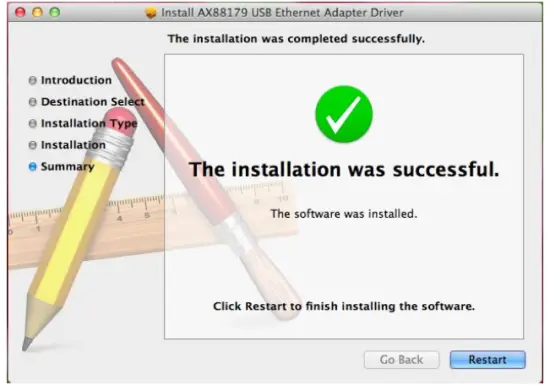Click the "The software was installed." message

coord(344,214)
